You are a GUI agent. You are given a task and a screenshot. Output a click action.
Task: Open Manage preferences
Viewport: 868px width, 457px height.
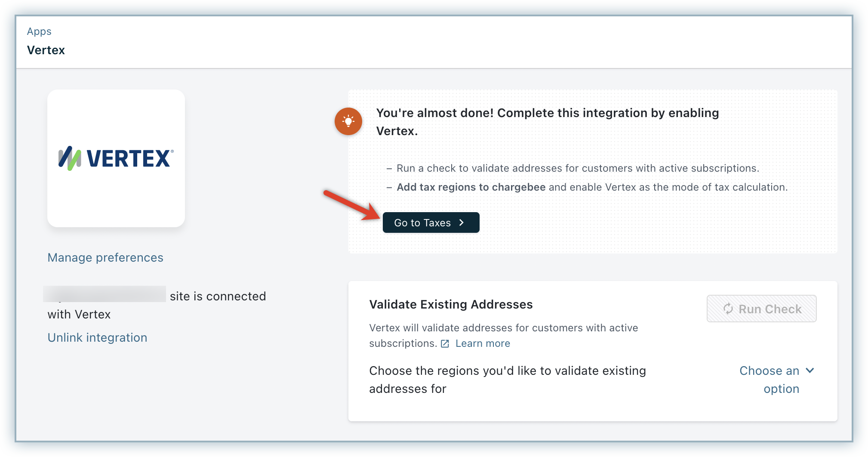coord(105,257)
